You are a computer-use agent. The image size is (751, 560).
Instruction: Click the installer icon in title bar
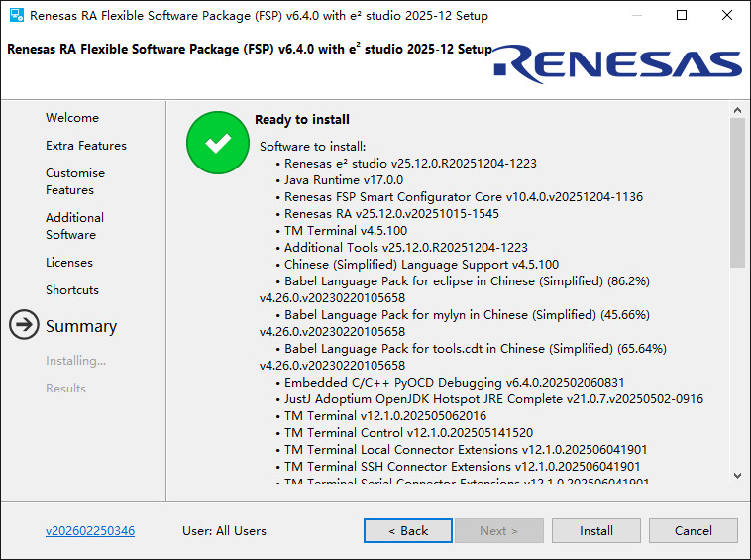click(x=17, y=15)
